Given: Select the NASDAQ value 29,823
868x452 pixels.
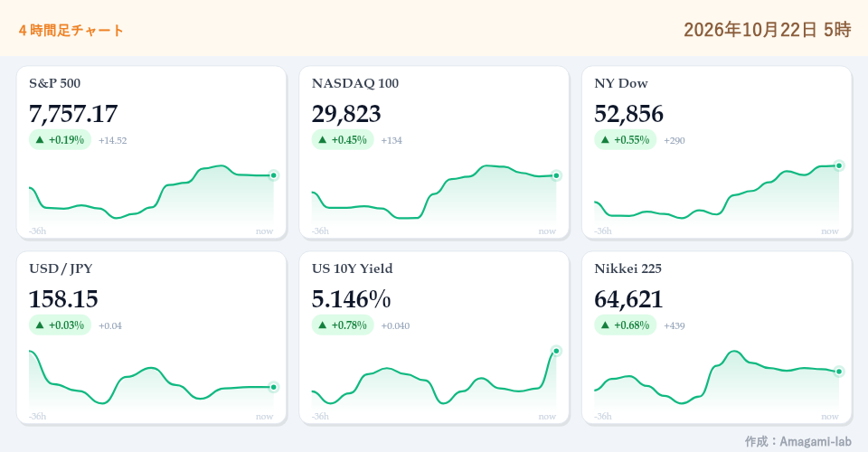Looking at the screenshot, I should click(346, 114).
